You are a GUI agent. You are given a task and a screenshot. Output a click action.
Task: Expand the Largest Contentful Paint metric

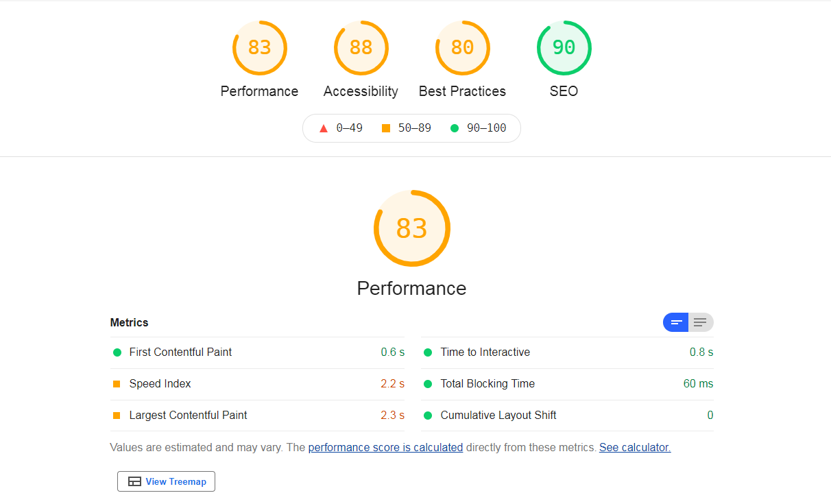click(x=188, y=416)
